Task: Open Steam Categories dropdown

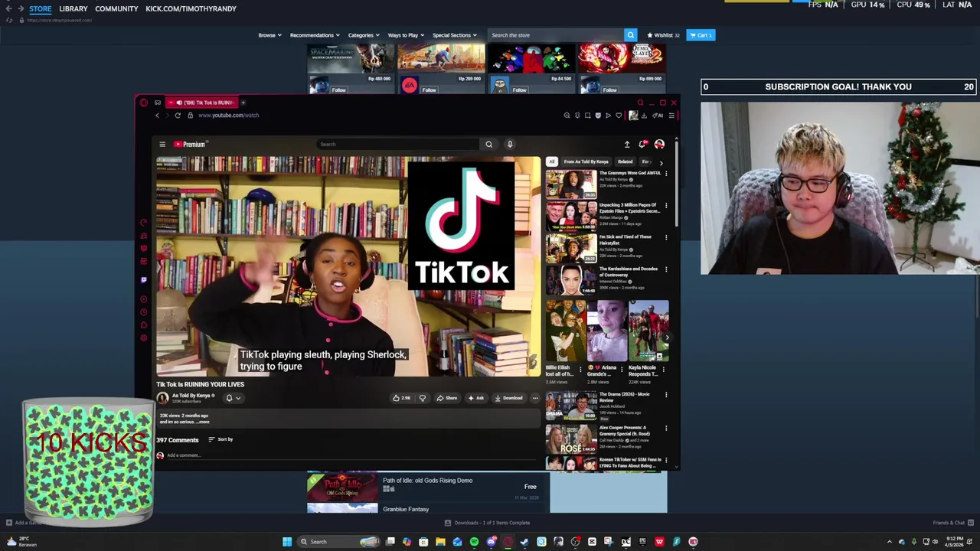Action: point(364,35)
